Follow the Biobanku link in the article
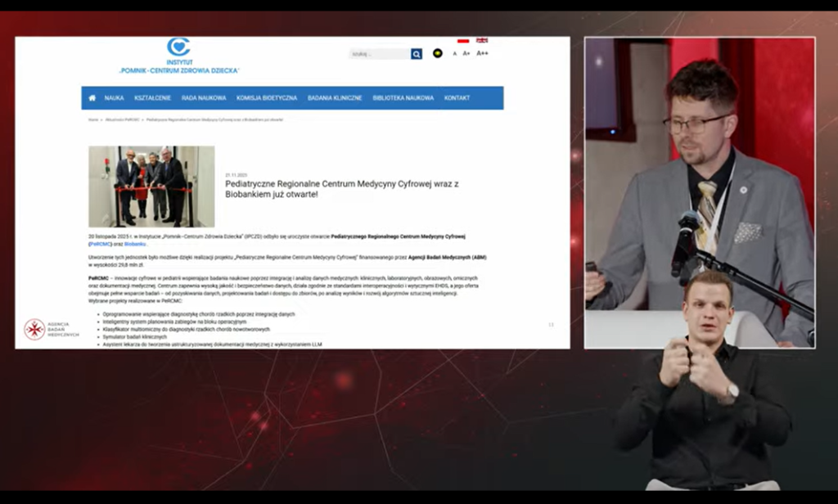The height and width of the screenshot is (504, 838). (x=135, y=244)
